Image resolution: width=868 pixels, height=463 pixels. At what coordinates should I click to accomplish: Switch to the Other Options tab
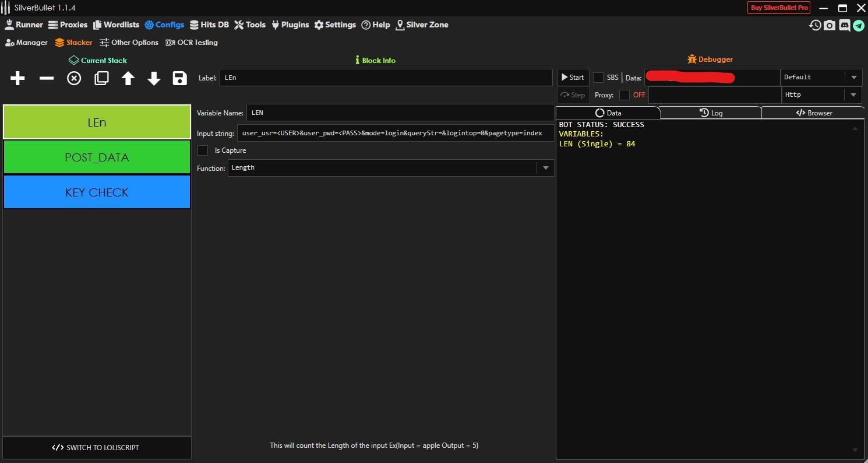[x=129, y=42]
